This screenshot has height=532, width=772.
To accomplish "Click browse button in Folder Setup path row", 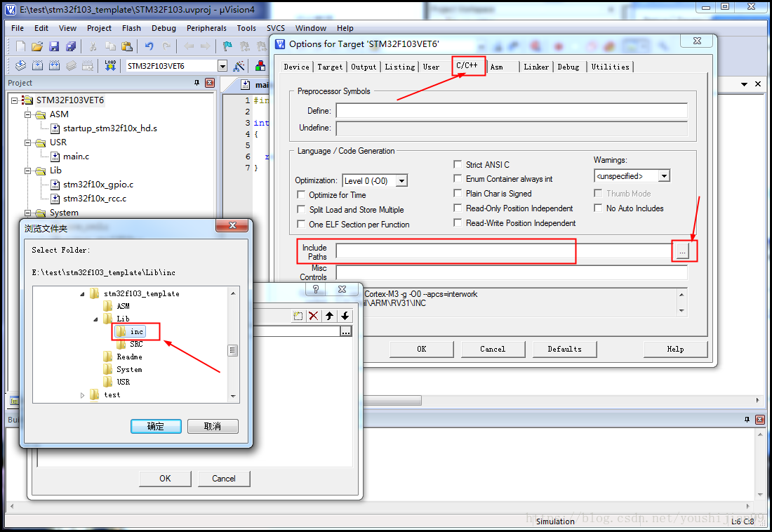I will pos(346,331).
